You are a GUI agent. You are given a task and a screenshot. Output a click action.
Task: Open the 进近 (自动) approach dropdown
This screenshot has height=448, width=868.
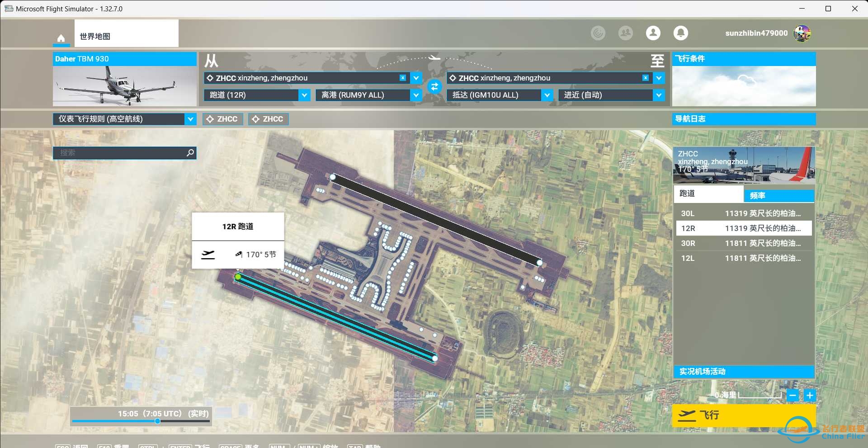pos(612,95)
